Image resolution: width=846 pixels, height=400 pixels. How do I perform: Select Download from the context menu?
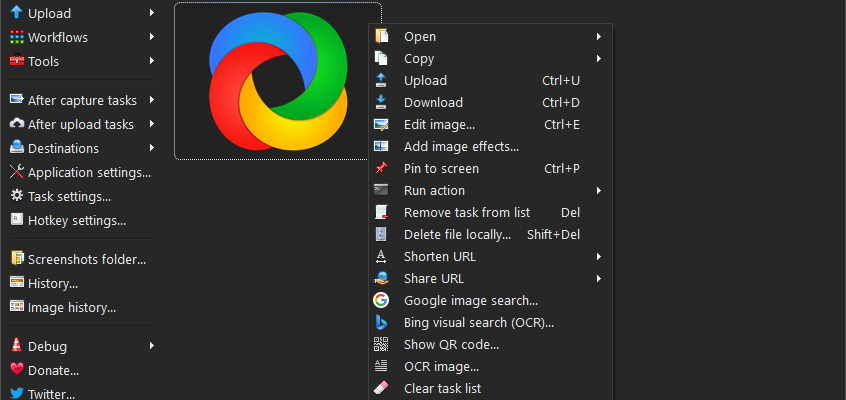tap(433, 102)
